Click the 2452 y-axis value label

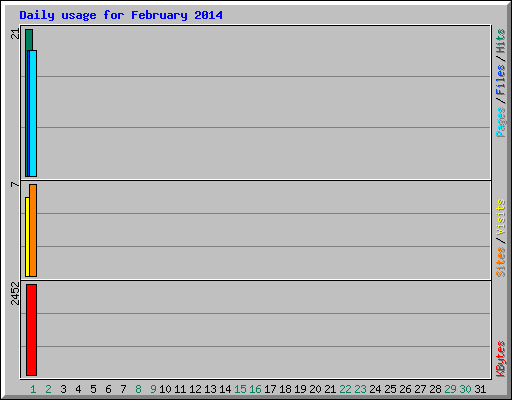(x=15, y=293)
